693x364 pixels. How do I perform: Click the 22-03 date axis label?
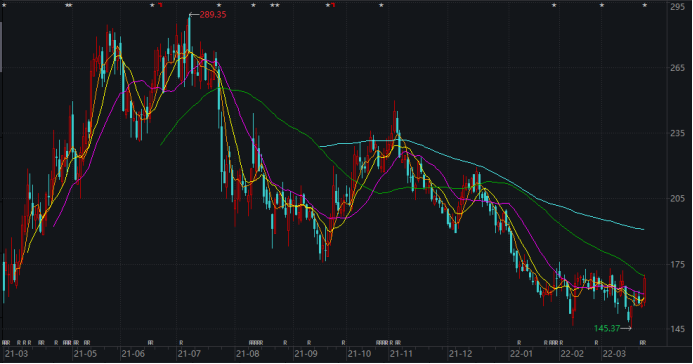pos(615,354)
